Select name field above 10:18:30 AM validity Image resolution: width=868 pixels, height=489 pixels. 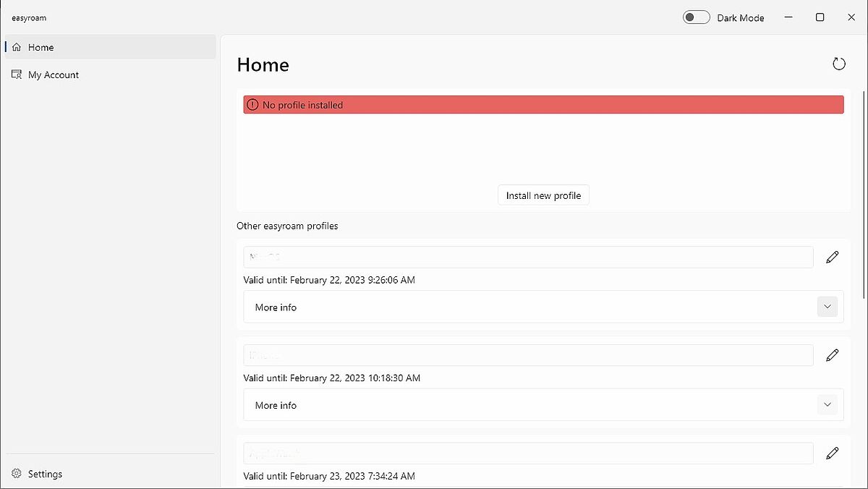coord(528,355)
